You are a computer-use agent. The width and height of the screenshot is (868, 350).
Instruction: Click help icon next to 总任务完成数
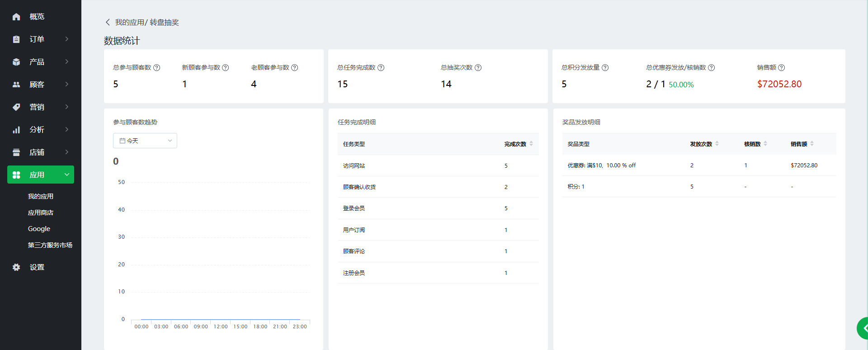[381, 68]
